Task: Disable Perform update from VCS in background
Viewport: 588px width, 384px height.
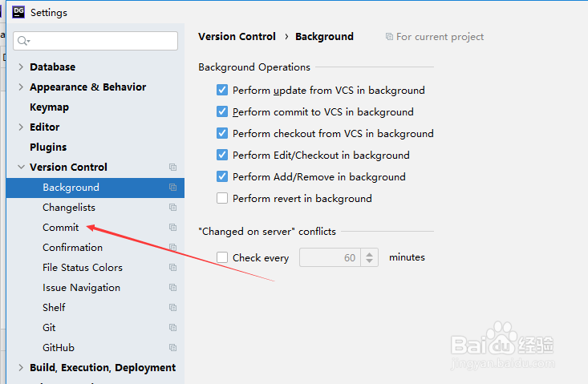Action: point(223,91)
